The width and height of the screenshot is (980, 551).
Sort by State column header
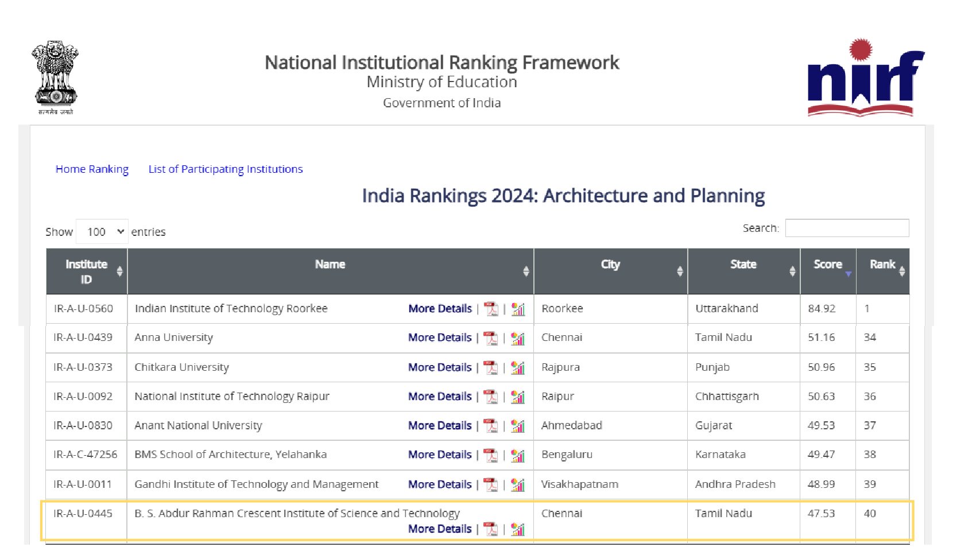click(743, 265)
